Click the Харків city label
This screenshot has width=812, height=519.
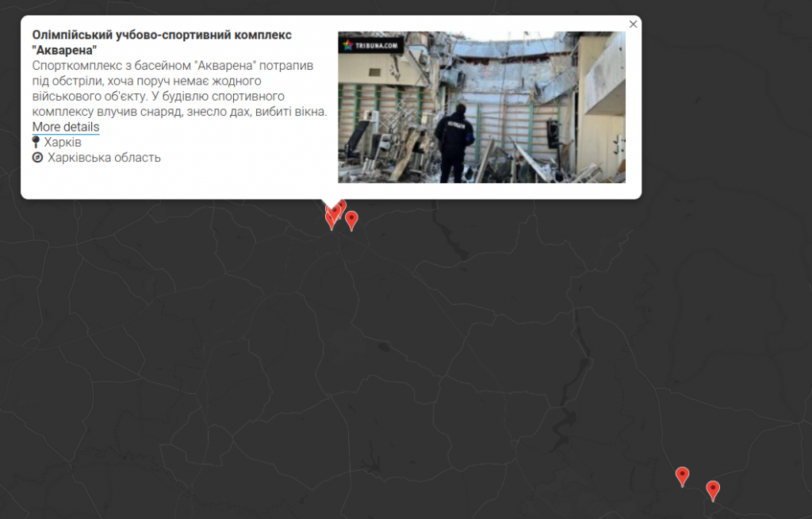point(63,142)
